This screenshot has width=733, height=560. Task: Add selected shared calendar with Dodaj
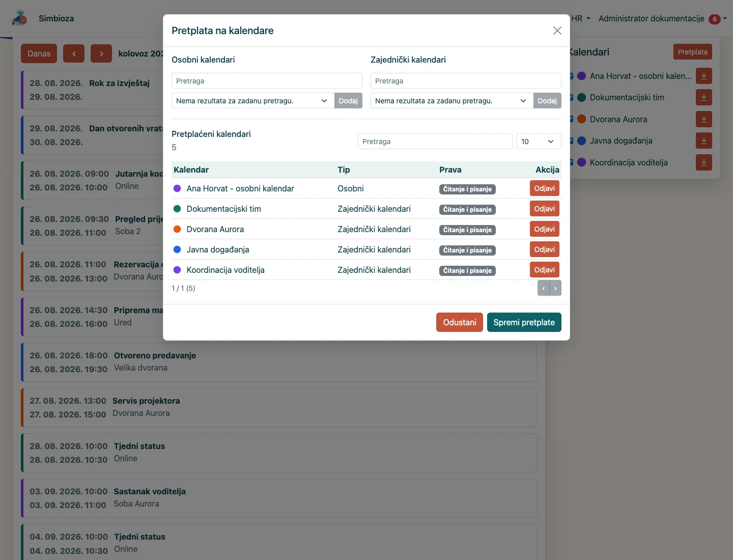pyautogui.click(x=547, y=101)
